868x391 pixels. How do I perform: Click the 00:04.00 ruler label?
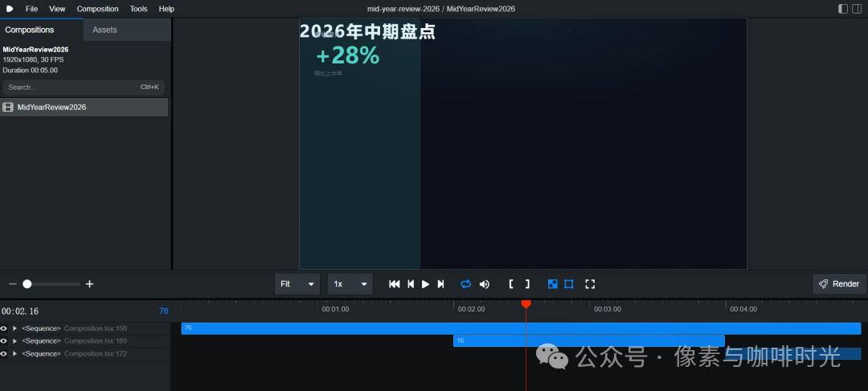[x=743, y=309]
